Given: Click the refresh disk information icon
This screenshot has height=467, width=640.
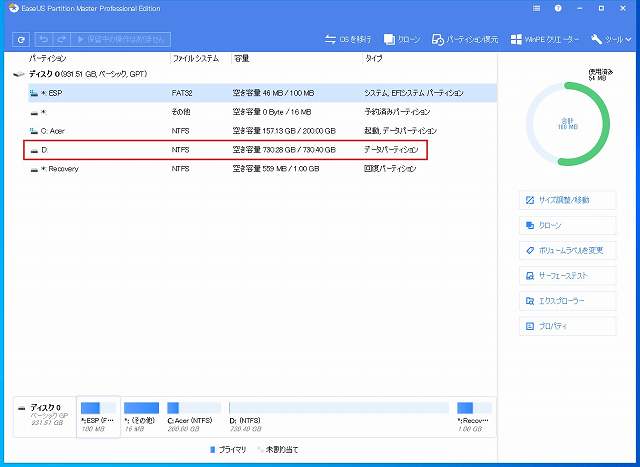Looking at the screenshot, I should coord(21,39).
